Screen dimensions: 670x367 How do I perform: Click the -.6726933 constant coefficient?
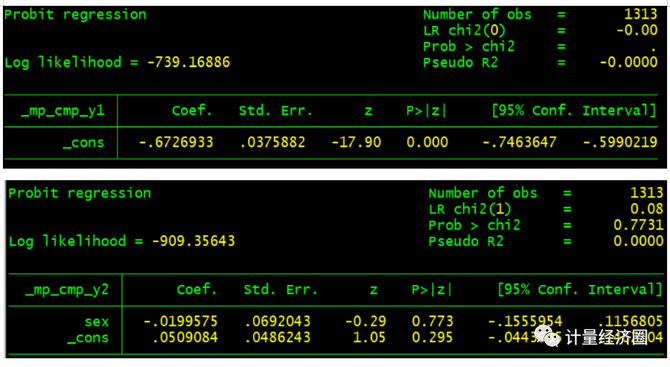176,142
